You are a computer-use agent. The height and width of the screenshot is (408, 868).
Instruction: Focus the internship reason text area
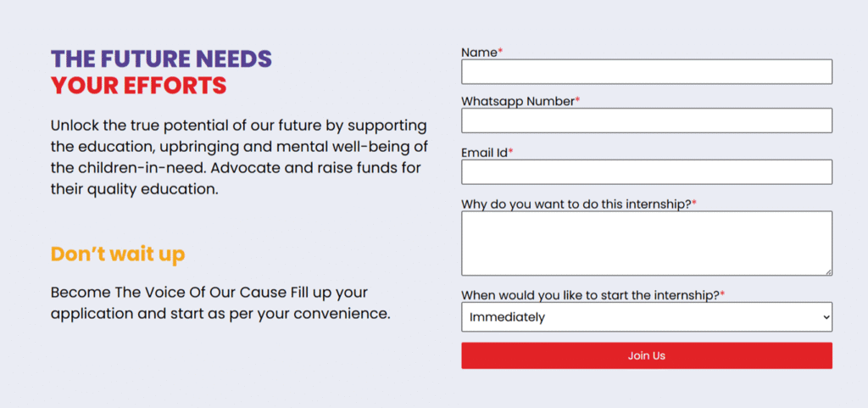click(646, 243)
